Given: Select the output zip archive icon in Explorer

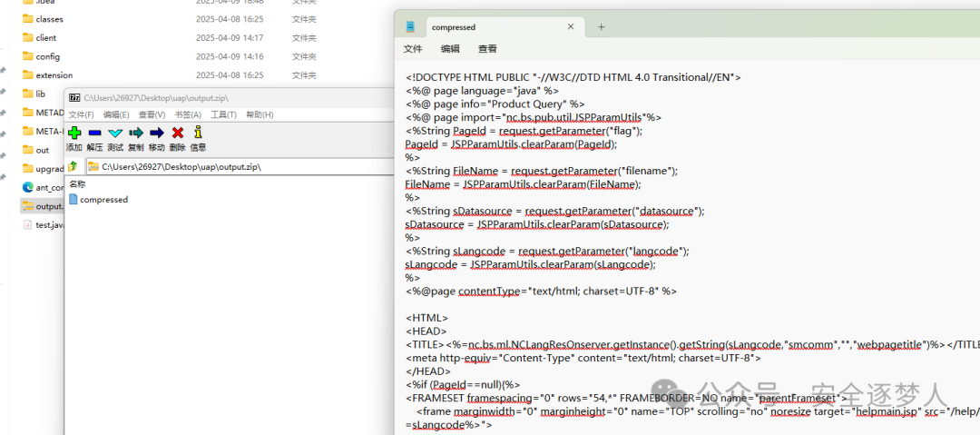Looking at the screenshot, I should [27, 206].
